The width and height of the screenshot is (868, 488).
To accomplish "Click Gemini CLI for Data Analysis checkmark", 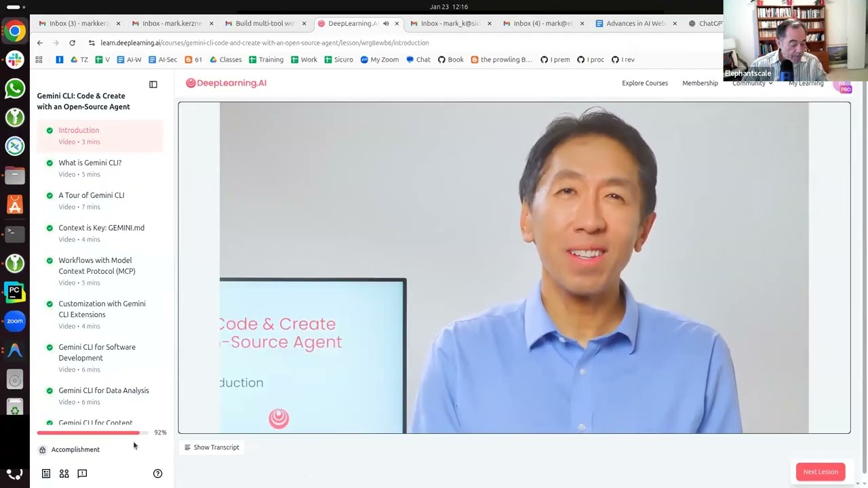I will 50,390.
